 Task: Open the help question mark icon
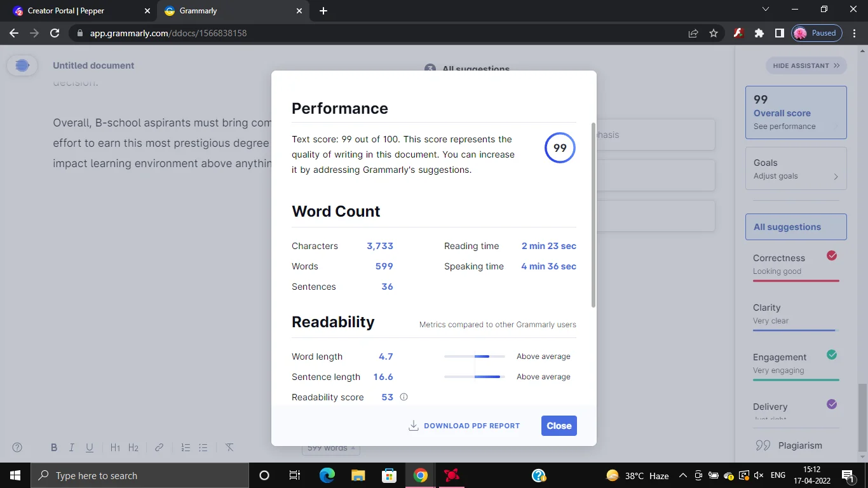18,447
